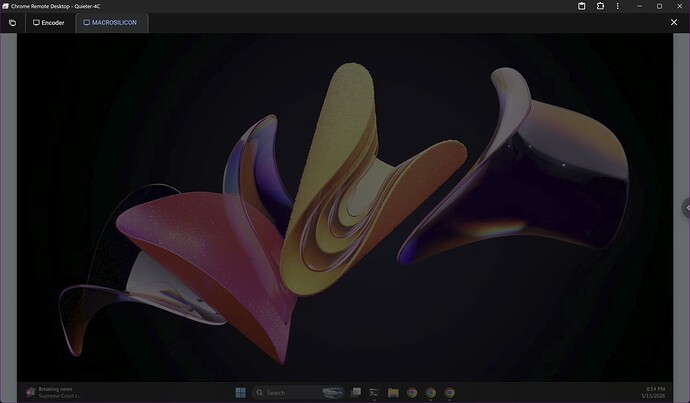Open File Explorer in remote taskbar
Viewport: 690px width, 403px height.
click(393, 392)
